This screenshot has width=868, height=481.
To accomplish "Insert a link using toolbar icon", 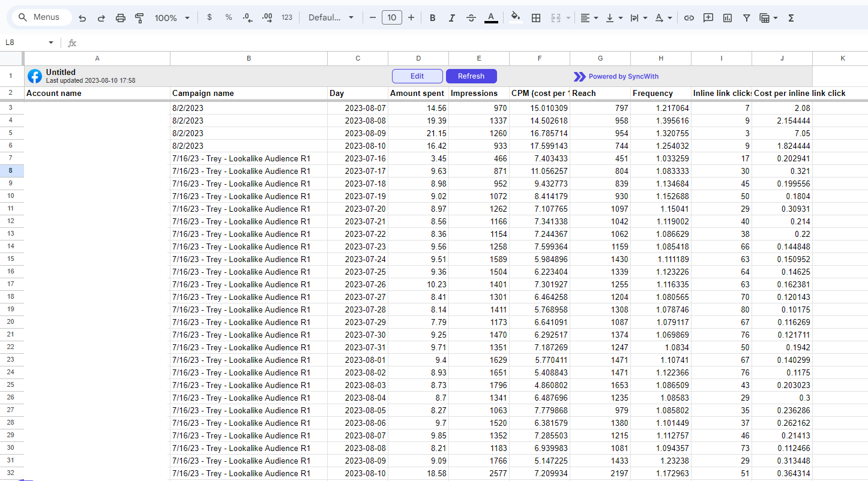I will coord(689,18).
